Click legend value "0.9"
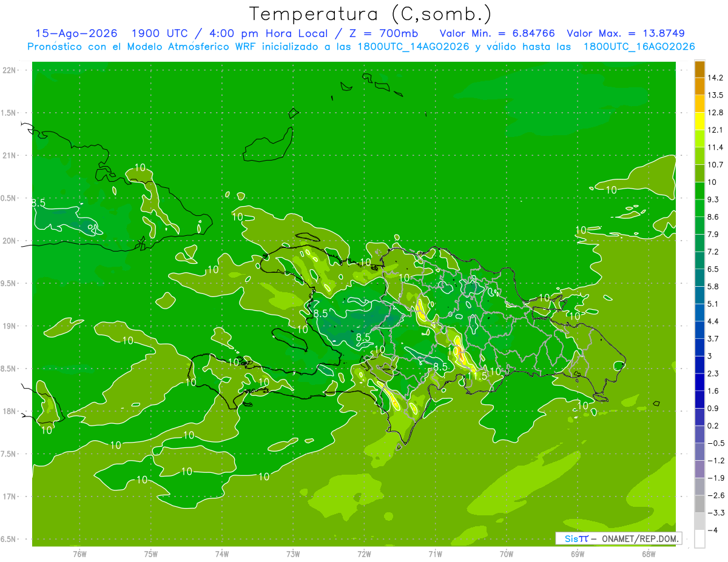This screenshot has height=562, width=728. pyautogui.click(x=713, y=409)
